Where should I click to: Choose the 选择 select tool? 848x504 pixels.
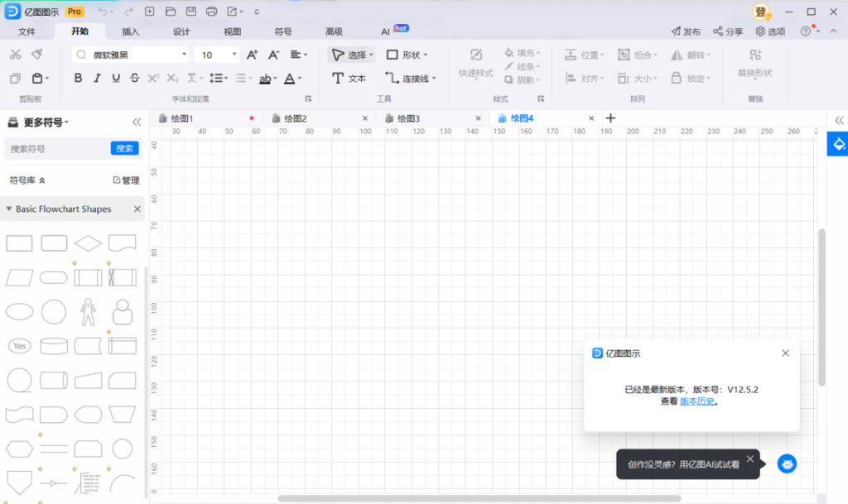(x=352, y=55)
